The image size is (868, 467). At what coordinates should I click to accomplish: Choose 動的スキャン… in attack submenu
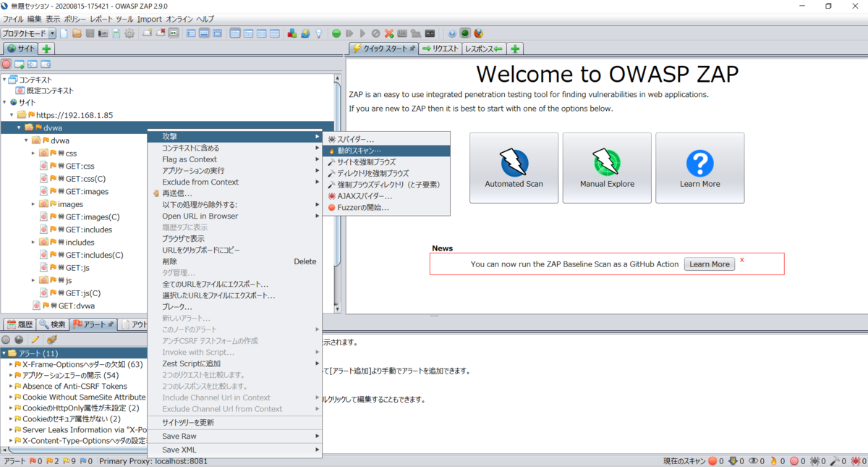click(x=386, y=151)
